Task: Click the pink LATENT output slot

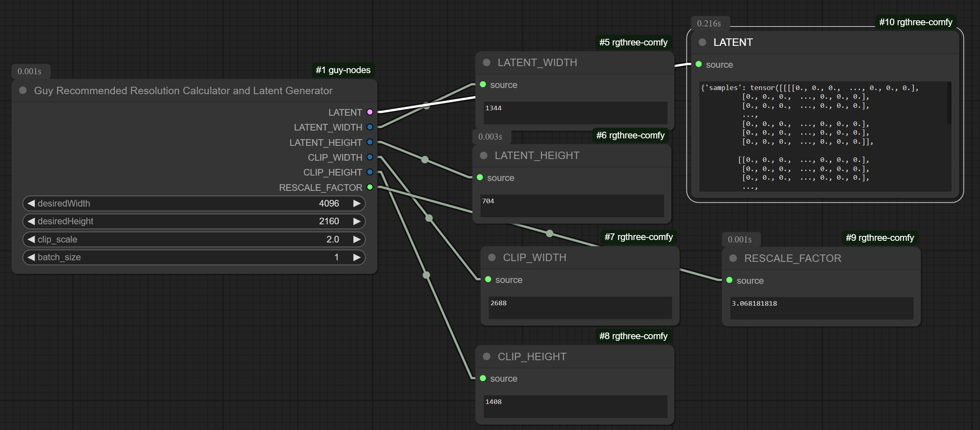Action: (x=370, y=112)
